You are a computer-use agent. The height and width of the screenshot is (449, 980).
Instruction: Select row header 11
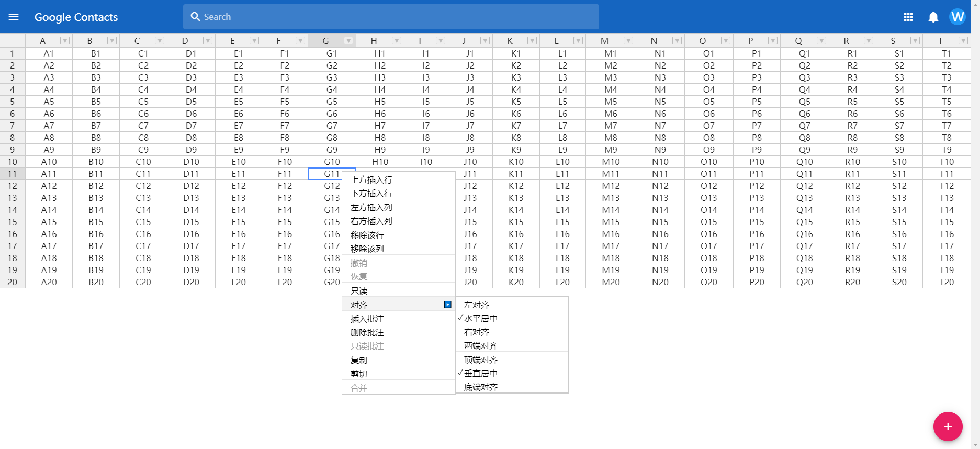[x=13, y=174]
